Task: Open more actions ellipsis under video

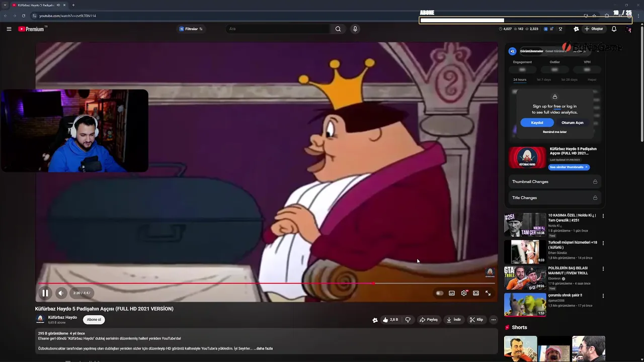Action: point(494,320)
